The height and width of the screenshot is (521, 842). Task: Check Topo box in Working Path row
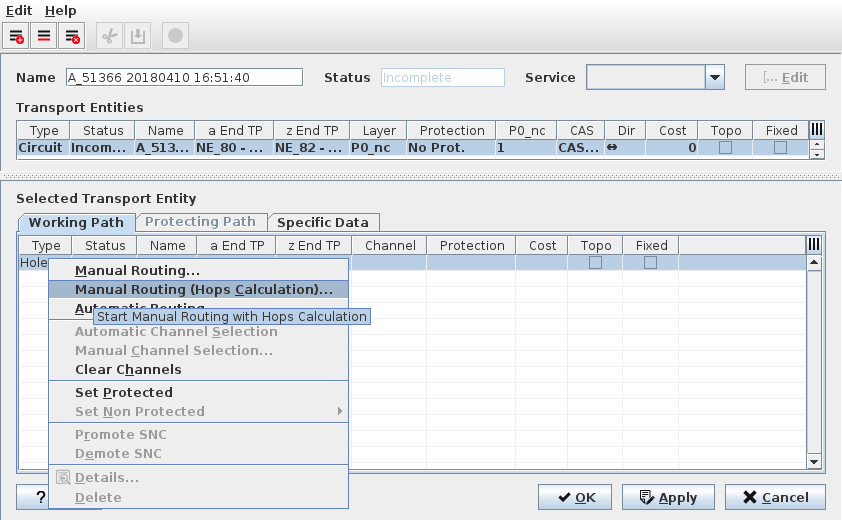point(596,262)
